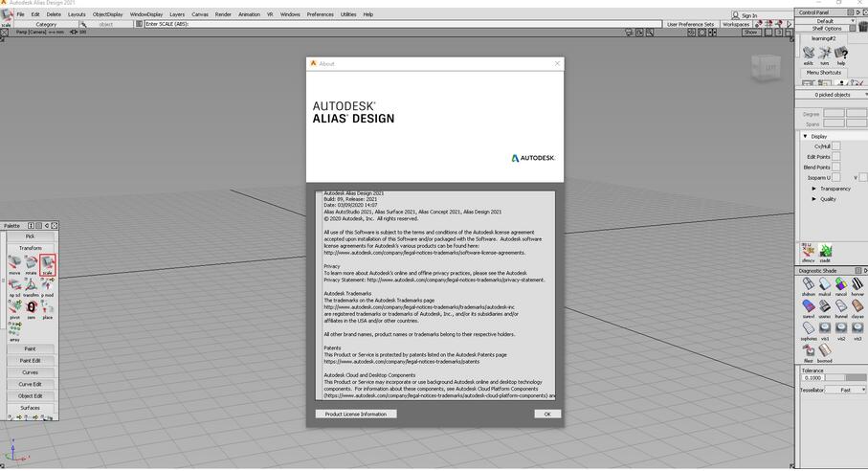Toggle Isoparm V checkbox
The height and width of the screenshot is (471, 868).
(x=863, y=177)
